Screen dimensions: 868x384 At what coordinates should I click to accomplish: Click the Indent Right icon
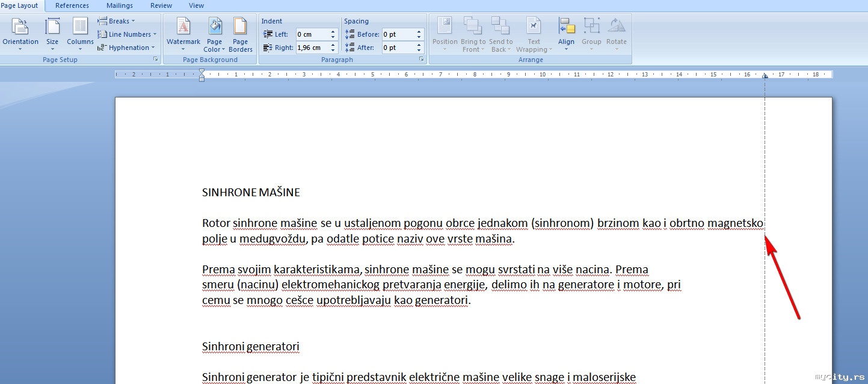click(268, 48)
